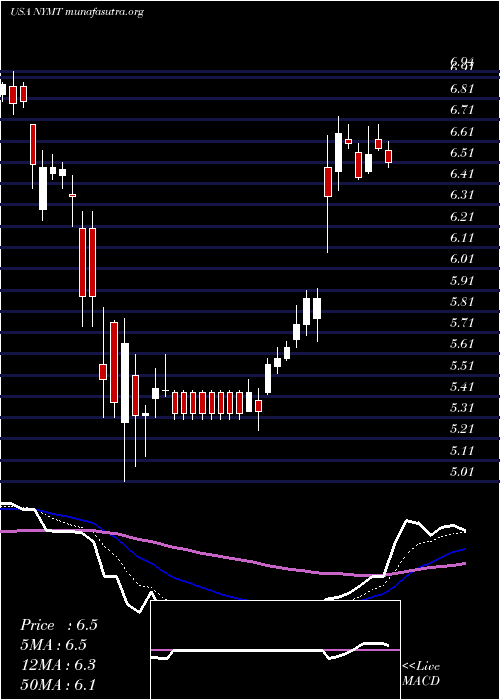Viewport: 500px width, 700px height.
Task: Click inside the MACD inset panel
Action: tap(275, 650)
